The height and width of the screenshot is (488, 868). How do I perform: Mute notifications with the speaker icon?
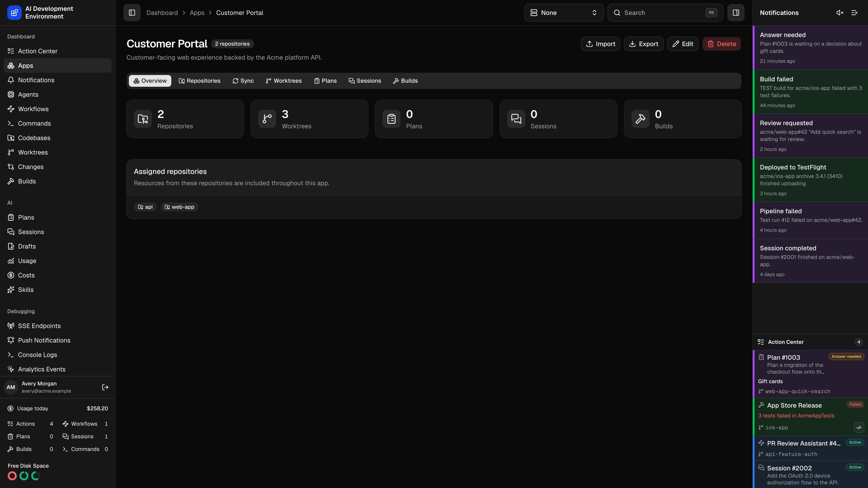[x=840, y=13]
